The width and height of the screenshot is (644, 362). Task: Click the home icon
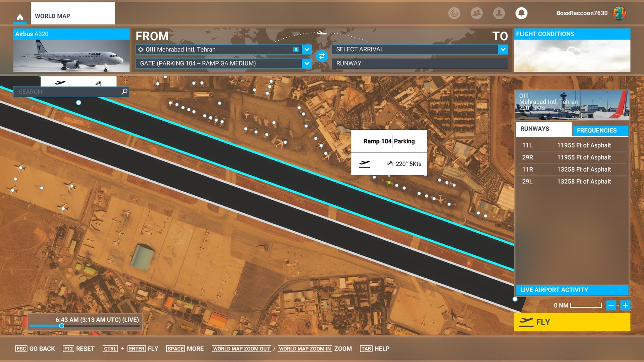pos(20,17)
